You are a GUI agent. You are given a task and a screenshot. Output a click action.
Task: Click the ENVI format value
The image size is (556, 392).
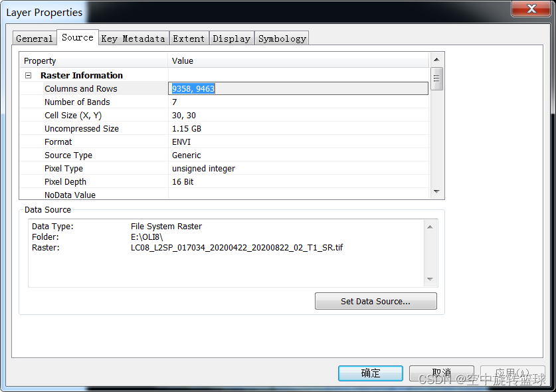point(181,142)
